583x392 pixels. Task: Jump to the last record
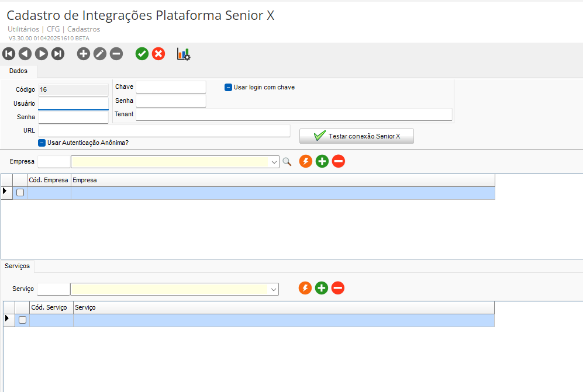click(57, 54)
